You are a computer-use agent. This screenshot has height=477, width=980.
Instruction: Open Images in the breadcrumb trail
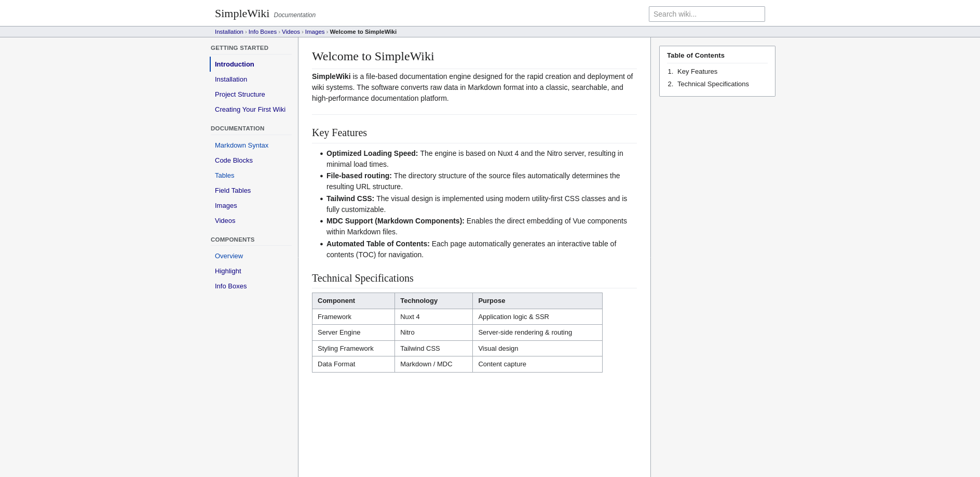tap(315, 32)
